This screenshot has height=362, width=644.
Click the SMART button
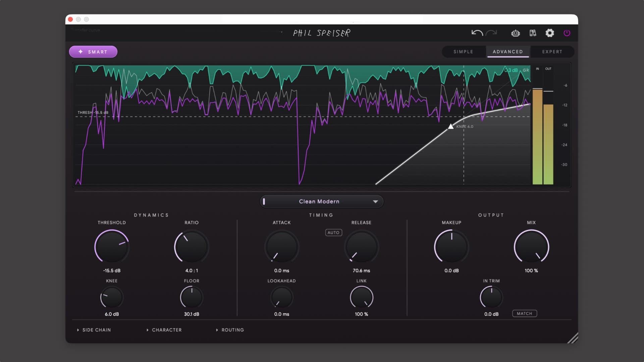pos(93,52)
